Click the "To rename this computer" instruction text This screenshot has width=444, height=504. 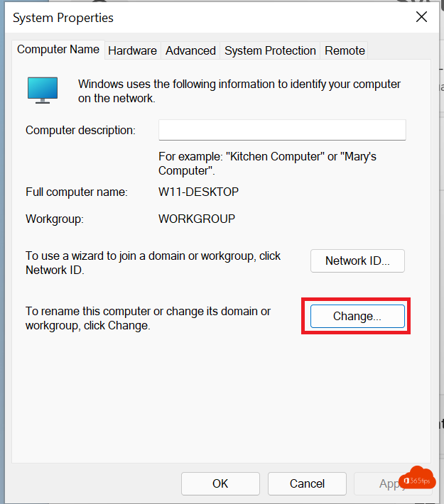pos(148,318)
